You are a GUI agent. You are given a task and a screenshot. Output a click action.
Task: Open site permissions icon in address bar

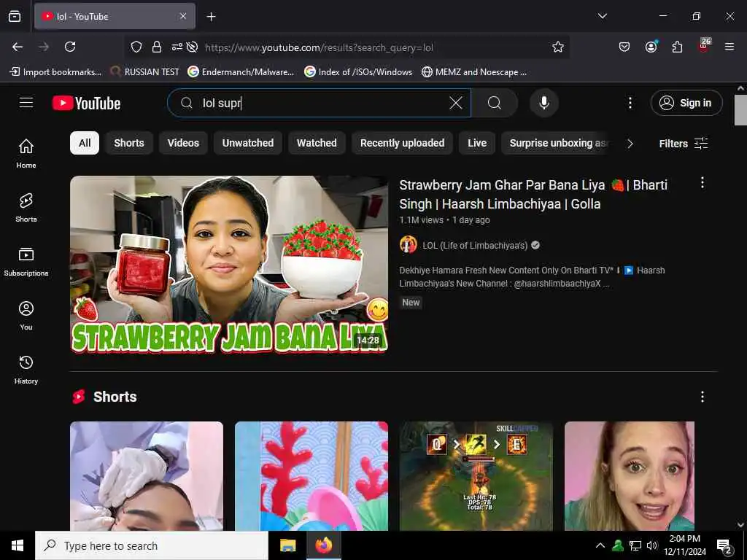pos(177,47)
